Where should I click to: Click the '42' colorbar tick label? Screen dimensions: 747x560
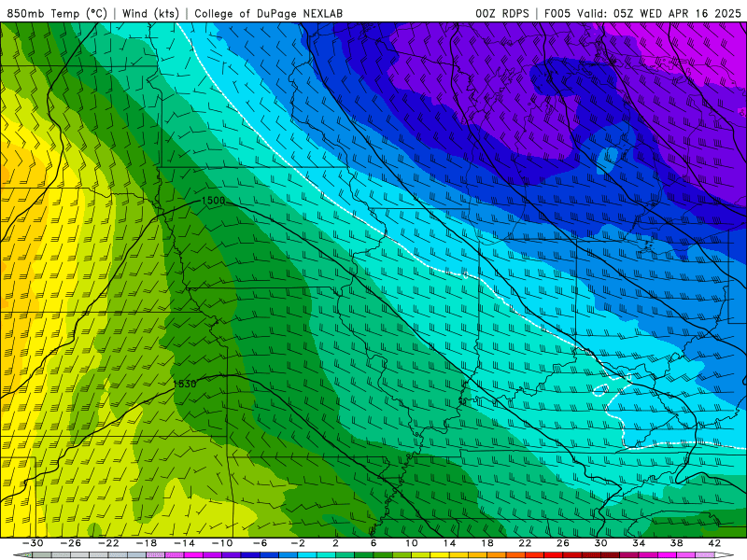pos(714,543)
